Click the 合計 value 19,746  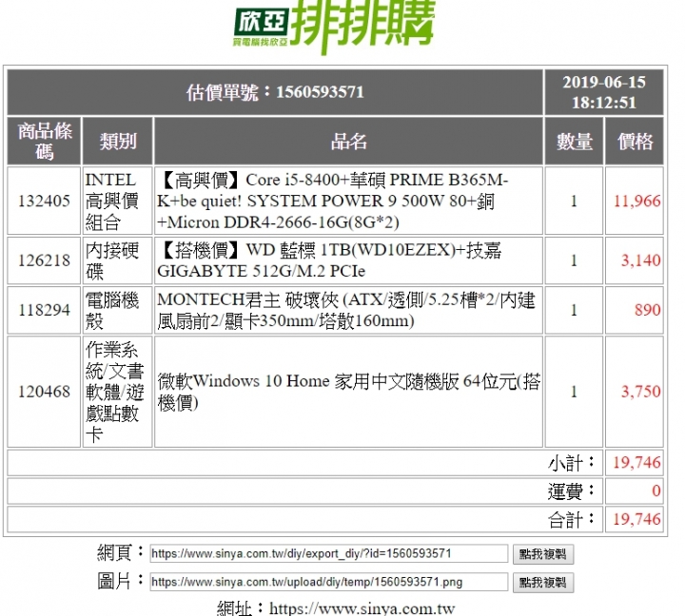click(x=636, y=519)
